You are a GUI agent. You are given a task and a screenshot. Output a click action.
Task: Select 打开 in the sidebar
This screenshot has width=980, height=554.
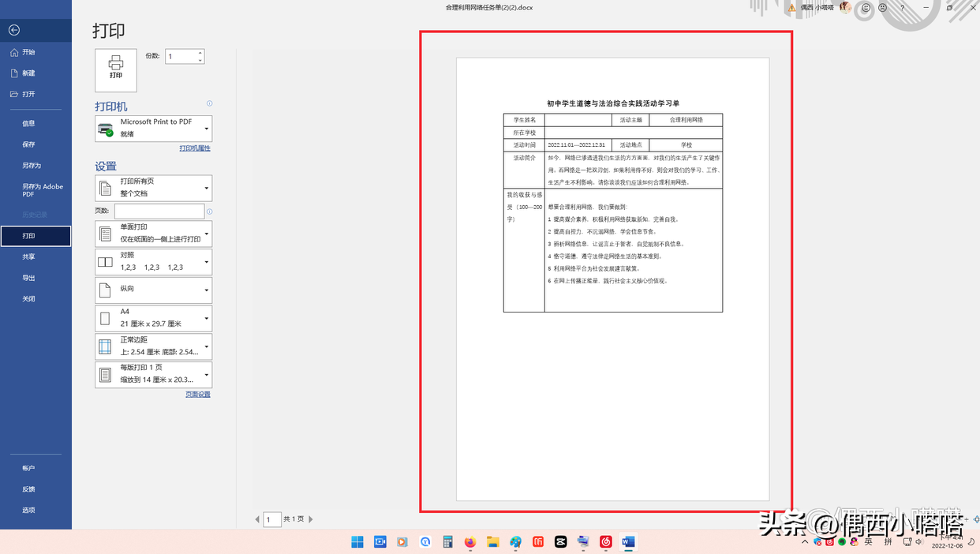pyautogui.click(x=36, y=95)
